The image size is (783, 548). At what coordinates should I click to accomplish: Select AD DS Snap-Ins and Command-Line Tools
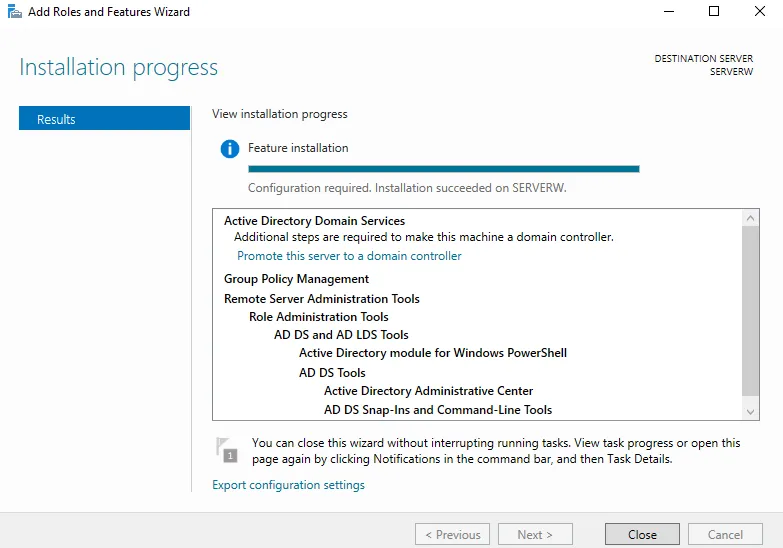coord(438,410)
